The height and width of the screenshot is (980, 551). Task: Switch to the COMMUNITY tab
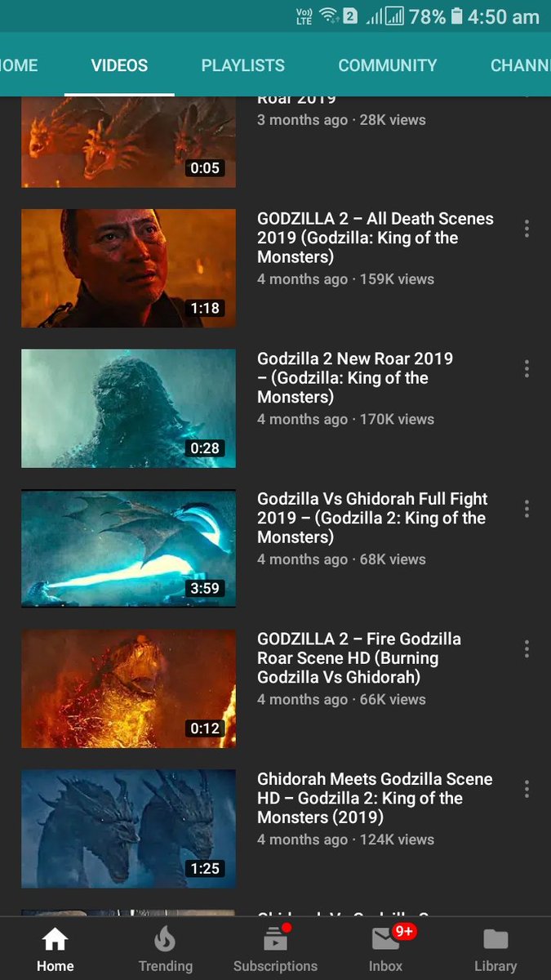click(x=388, y=65)
